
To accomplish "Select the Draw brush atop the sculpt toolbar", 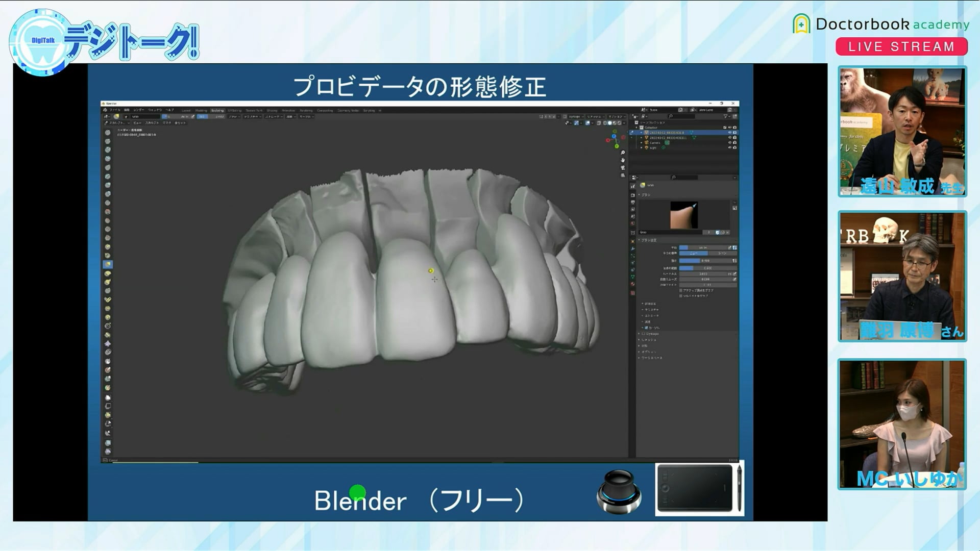I will pyautogui.click(x=108, y=132).
